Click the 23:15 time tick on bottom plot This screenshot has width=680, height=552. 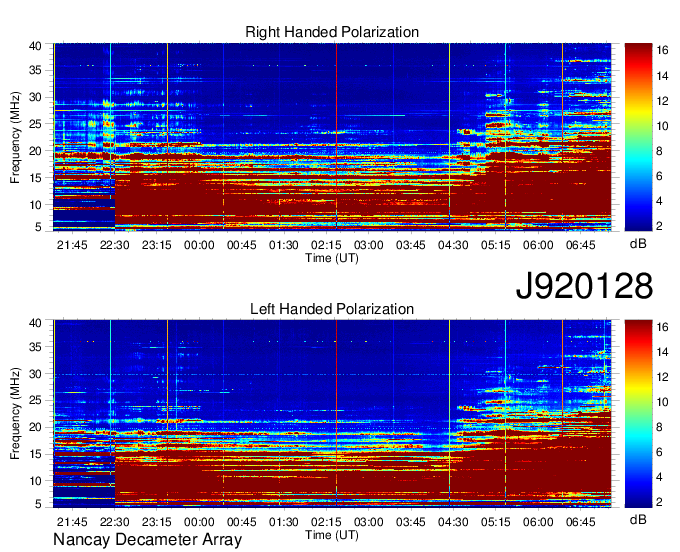tap(157, 522)
